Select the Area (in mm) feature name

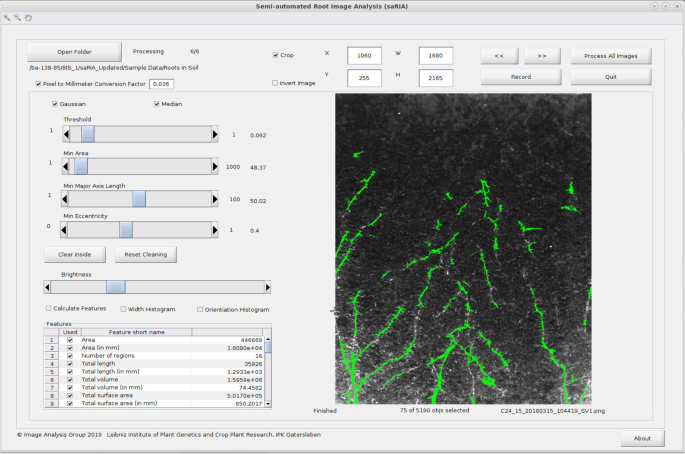pos(100,348)
